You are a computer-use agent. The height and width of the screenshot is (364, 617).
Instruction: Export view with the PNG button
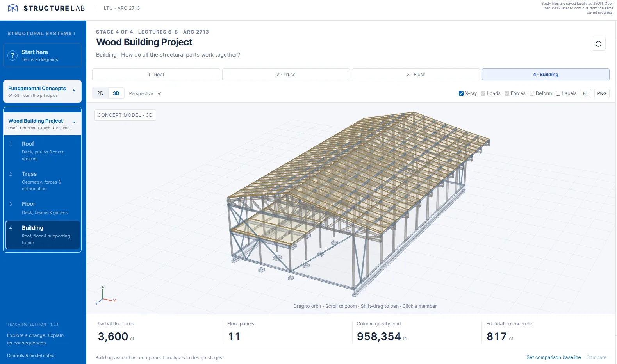click(x=602, y=93)
